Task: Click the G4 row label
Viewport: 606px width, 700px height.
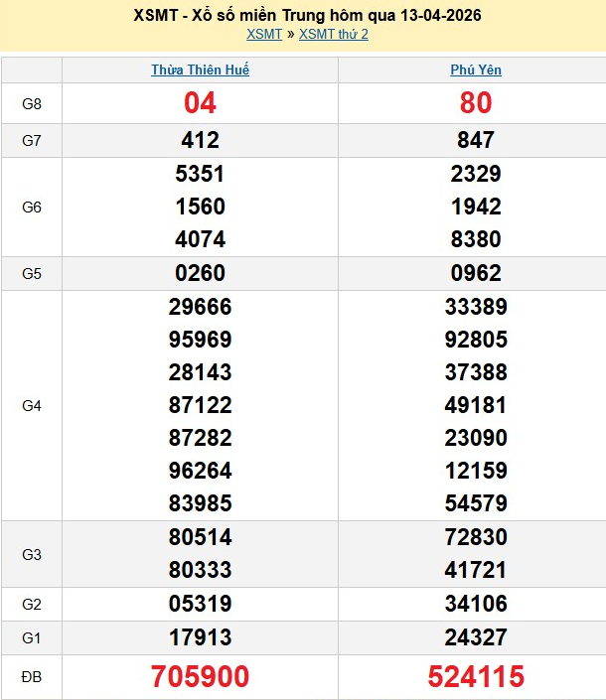Action: 32,405
